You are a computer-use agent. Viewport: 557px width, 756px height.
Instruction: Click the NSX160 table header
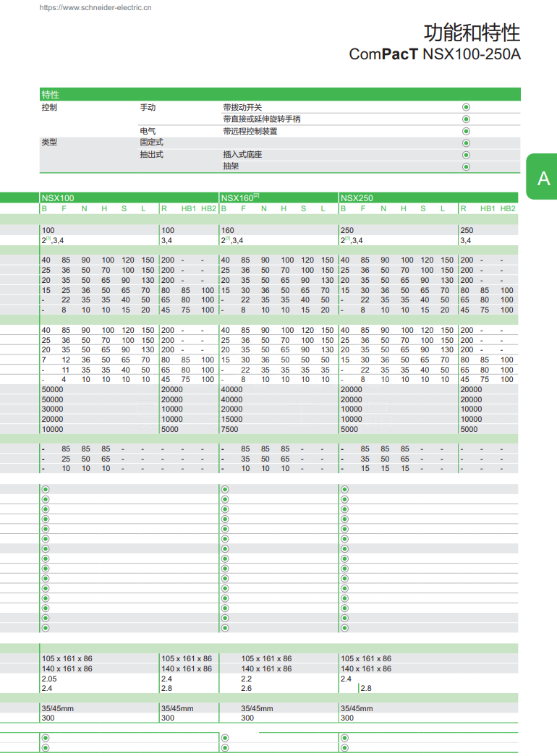pyautogui.click(x=239, y=198)
